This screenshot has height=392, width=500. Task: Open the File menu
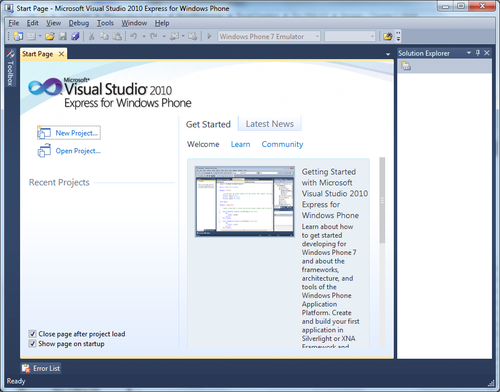point(14,23)
